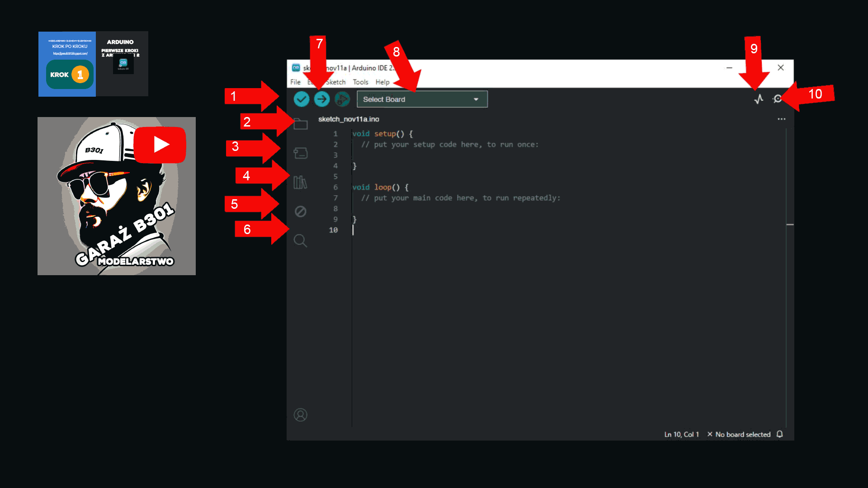The width and height of the screenshot is (868, 488).
Task: Upload the sketch with the arrow button
Action: click(322, 99)
